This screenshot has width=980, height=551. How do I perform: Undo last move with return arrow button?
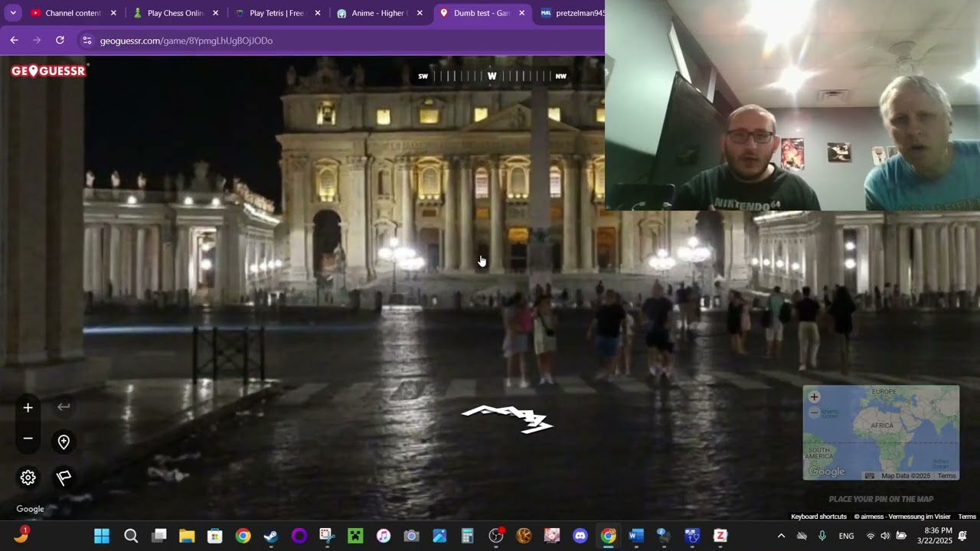point(64,407)
